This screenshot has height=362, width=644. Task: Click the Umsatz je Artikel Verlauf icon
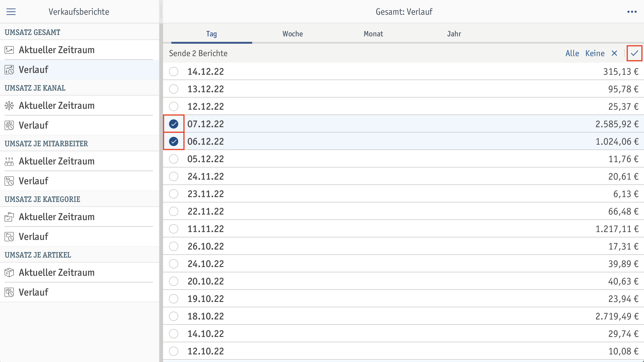(9, 292)
